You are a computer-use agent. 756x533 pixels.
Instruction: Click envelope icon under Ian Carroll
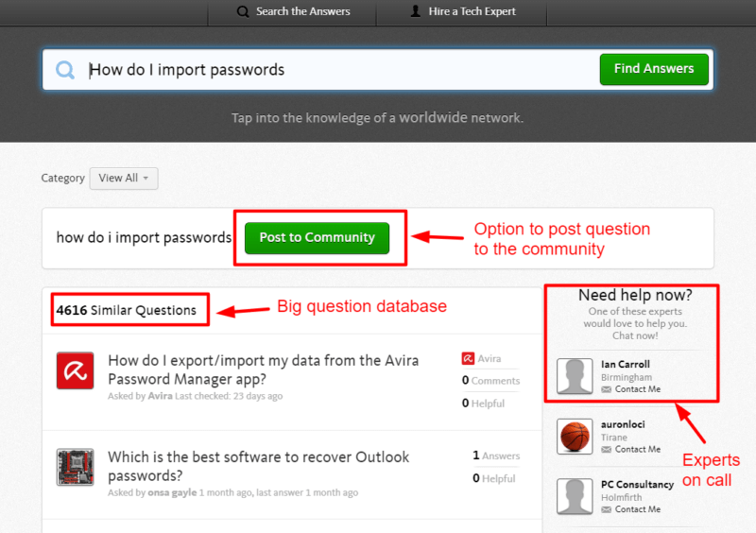pos(606,389)
